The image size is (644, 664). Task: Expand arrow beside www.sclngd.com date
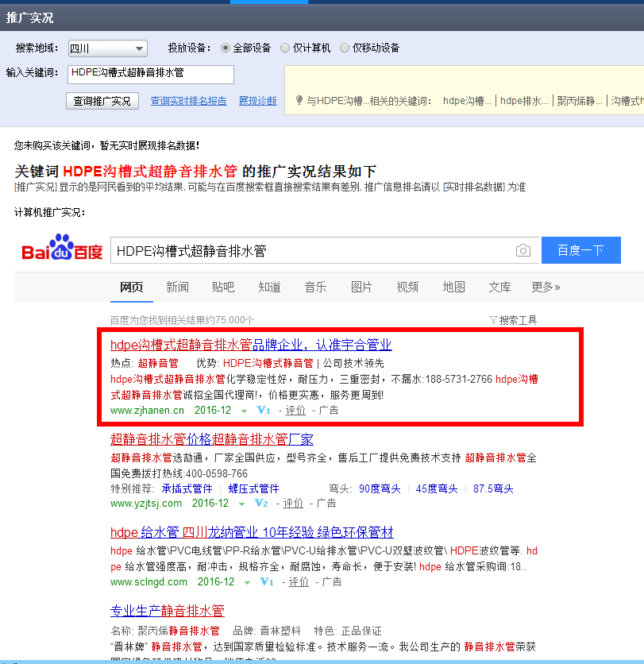pos(247,582)
